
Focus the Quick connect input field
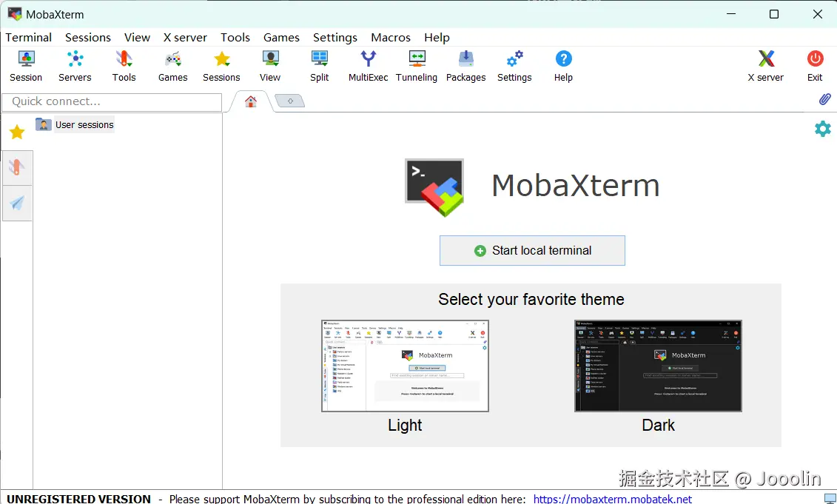[x=112, y=101]
